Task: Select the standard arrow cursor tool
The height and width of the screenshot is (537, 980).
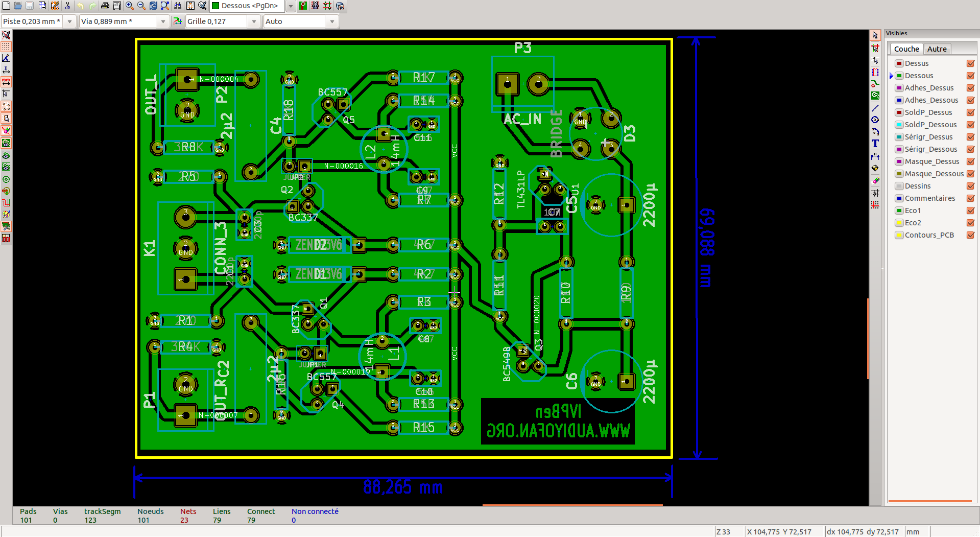Action: coord(875,35)
